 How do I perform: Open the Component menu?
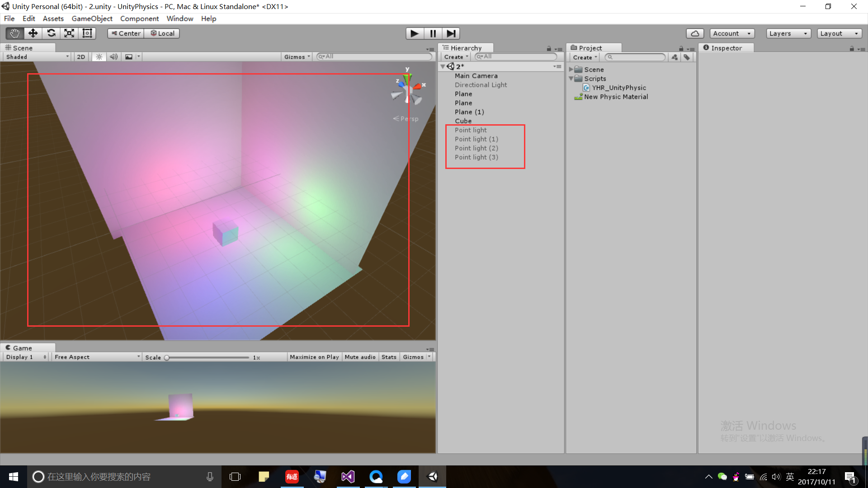pyautogui.click(x=139, y=19)
